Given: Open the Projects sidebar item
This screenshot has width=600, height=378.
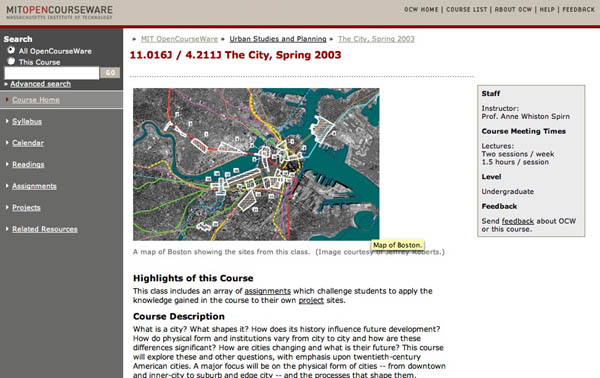Looking at the screenshot, I should tap(26, 207).
